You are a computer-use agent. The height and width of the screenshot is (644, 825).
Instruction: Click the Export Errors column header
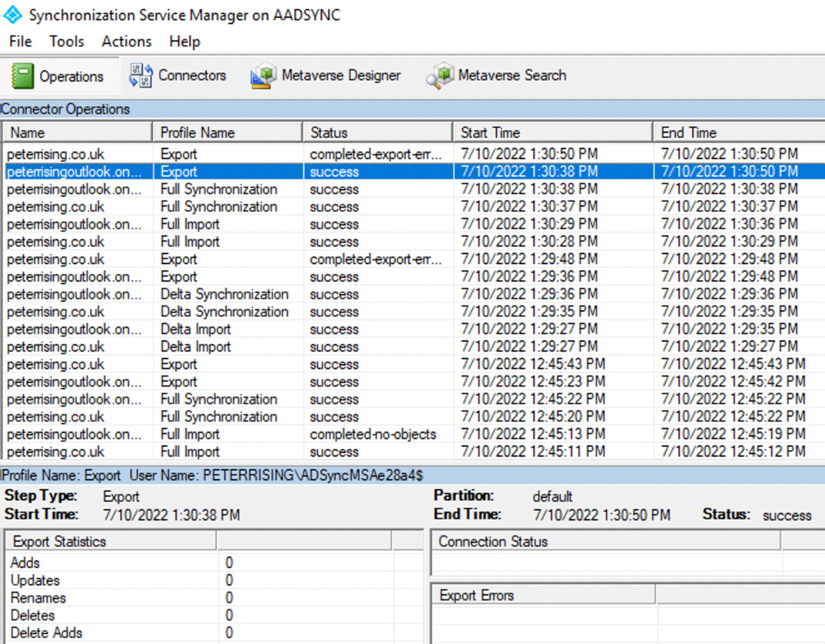pyautogui.click(x=544, y=595)
